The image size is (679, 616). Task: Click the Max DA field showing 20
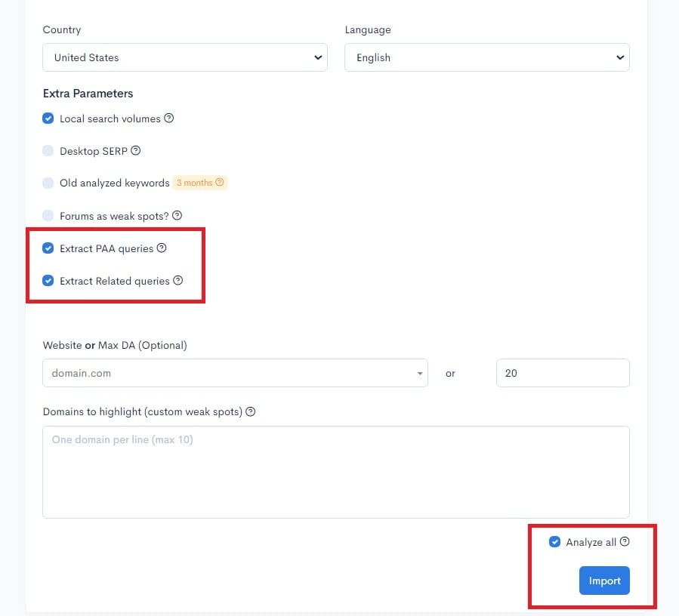pyautogui.click(x=563, y=372)
